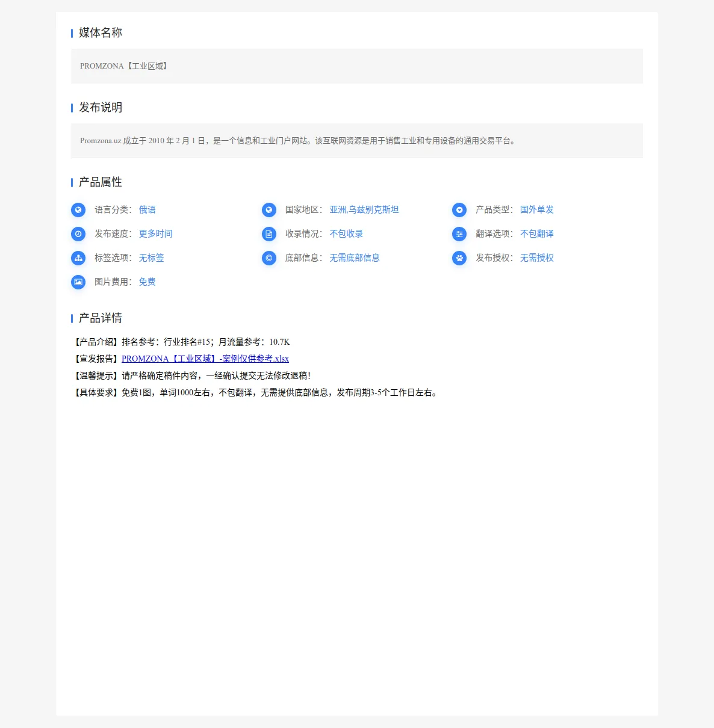
Task: Click the 【具体要求】 requirements line
Action: click(x=255, y=392)
